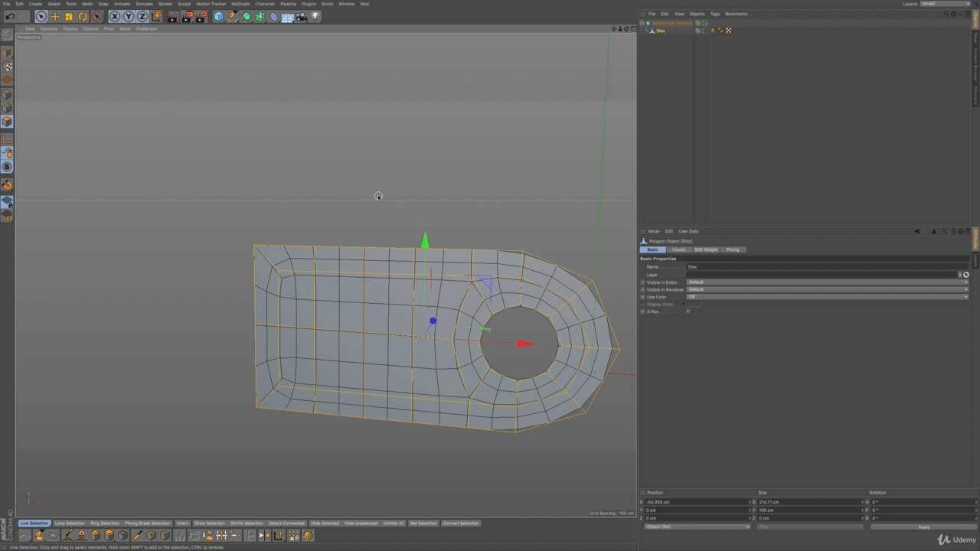Open the Visible in Editor dropdown

point(827,282)
